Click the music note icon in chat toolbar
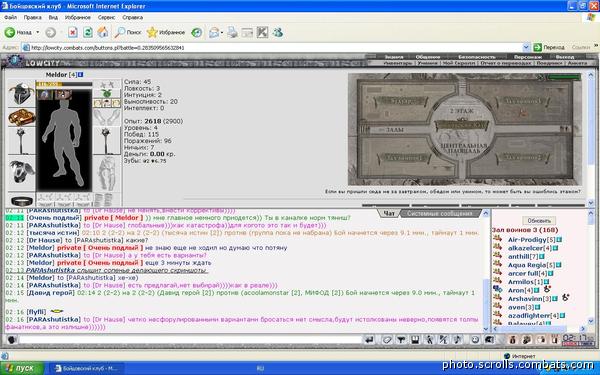Viewport: 600px width, 375px height. 458,339
